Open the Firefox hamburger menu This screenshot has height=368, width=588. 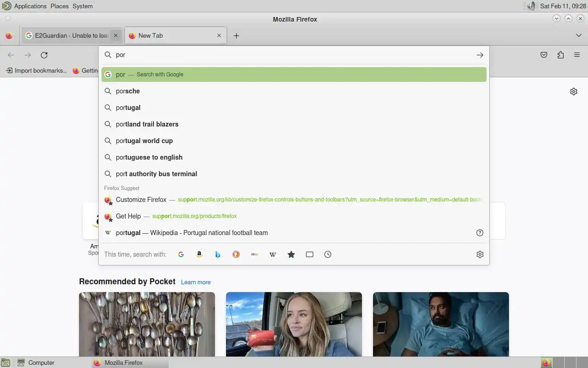pos(577,55)
